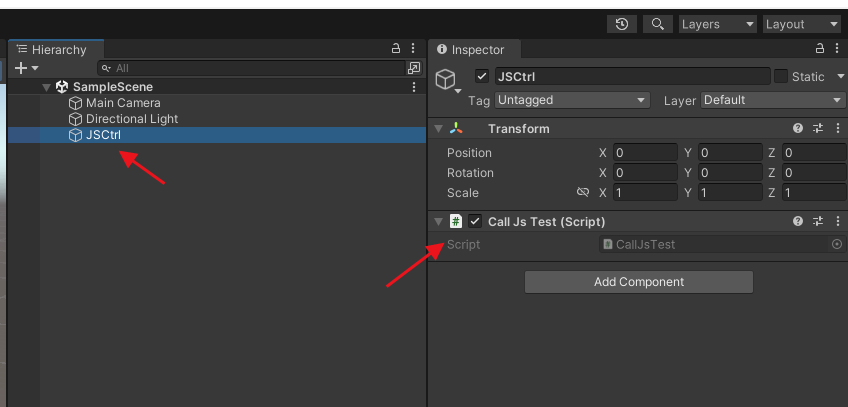Viewport: 848px width, 407px height.
Task: Open the Transform help reference icon
Action: pos(798,128)
